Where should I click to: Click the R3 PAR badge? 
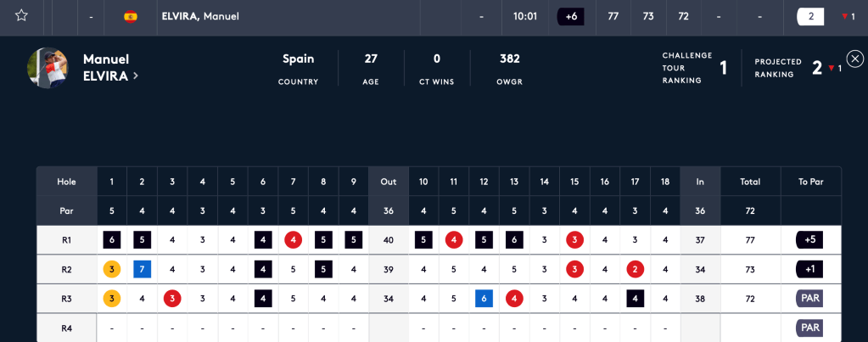tap(809, 299)
